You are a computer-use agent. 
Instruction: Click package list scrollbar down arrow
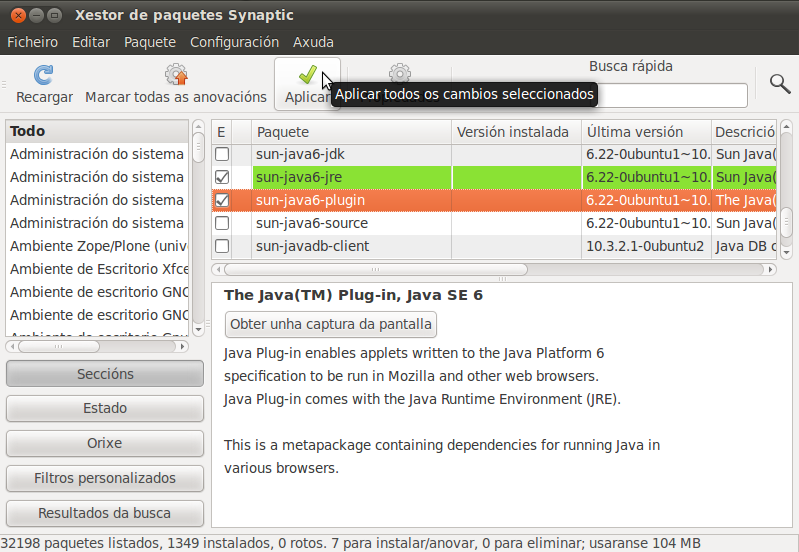pyautogui.click(x=786, y=252)
